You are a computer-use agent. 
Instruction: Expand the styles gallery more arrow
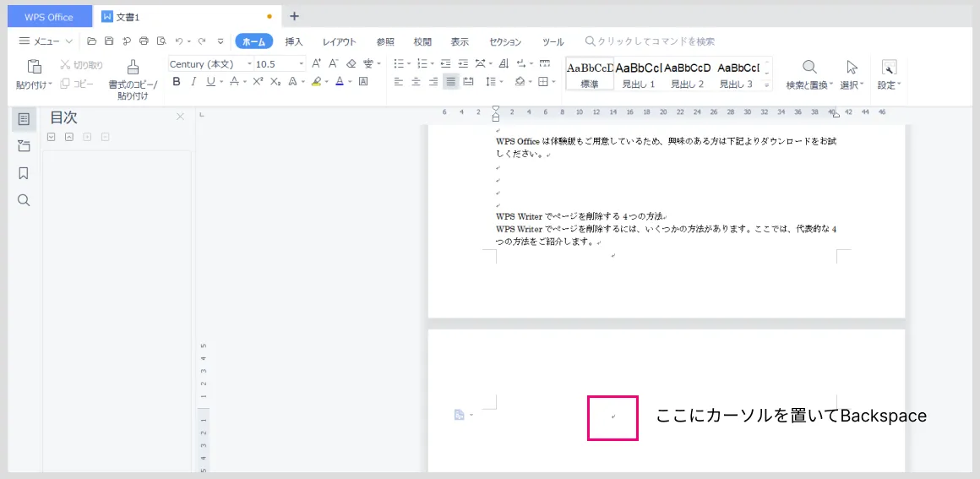(767, 85)
